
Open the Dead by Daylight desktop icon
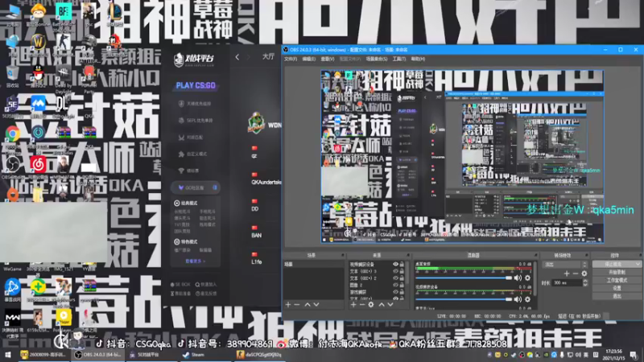(x=64, y=73)
